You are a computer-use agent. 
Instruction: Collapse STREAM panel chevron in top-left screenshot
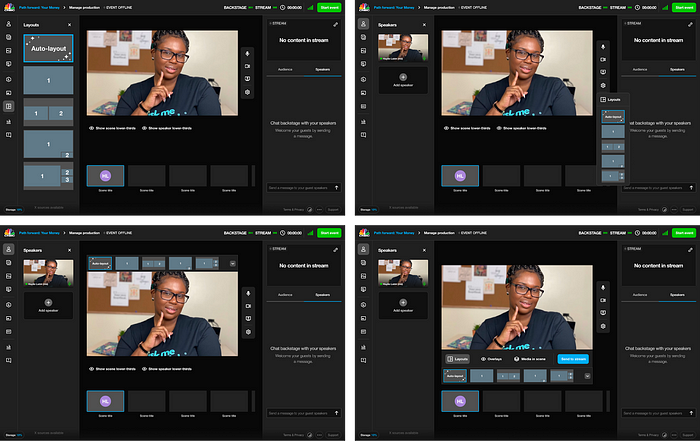point(271,23)
